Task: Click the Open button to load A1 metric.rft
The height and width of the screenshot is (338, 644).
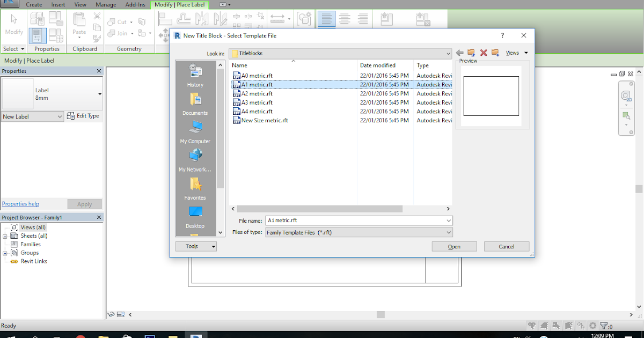Action: pos(453,246)
